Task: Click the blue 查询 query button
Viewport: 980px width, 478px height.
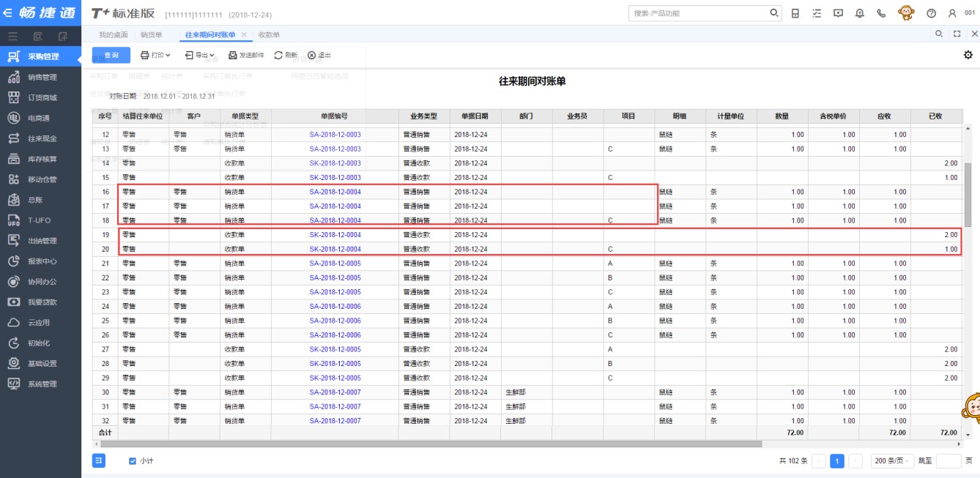Action: click(x=111, y=55)
